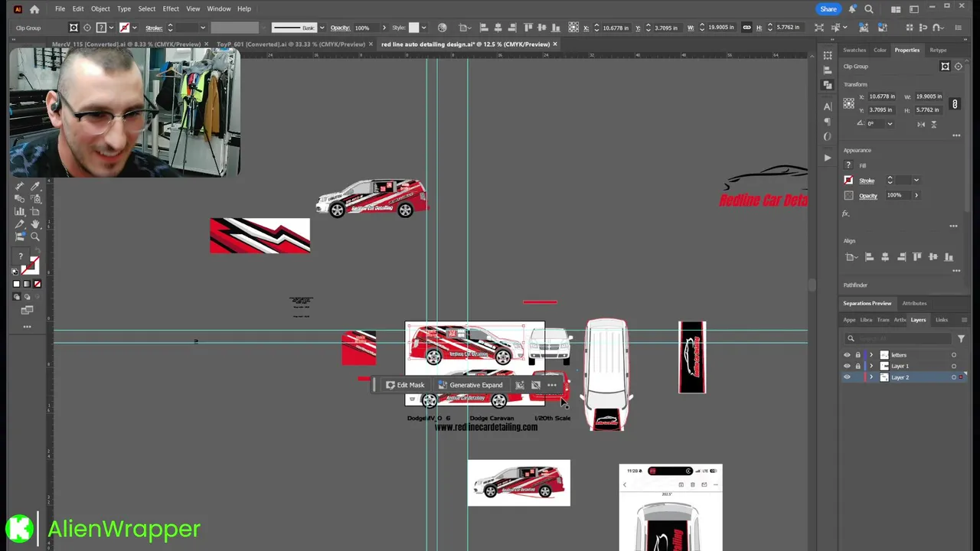Open the Paragraph panel icon in the dock
980x551 pixels.
(x=828, y=121)
